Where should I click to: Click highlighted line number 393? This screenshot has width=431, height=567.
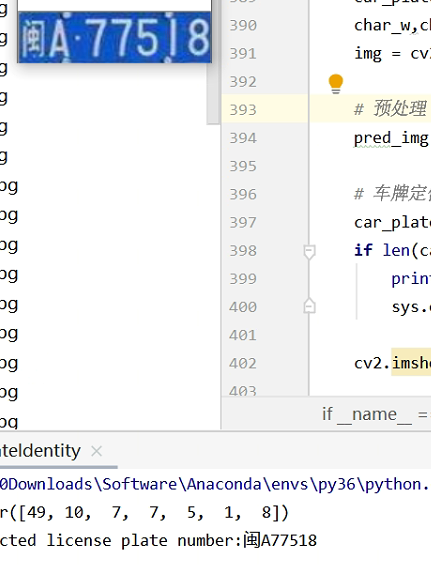coord(243,110)
